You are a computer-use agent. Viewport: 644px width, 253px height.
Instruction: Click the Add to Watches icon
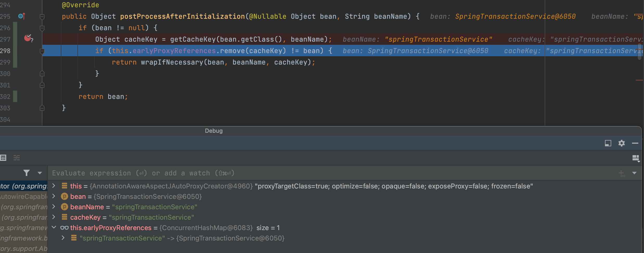click(x=622, y=173)
